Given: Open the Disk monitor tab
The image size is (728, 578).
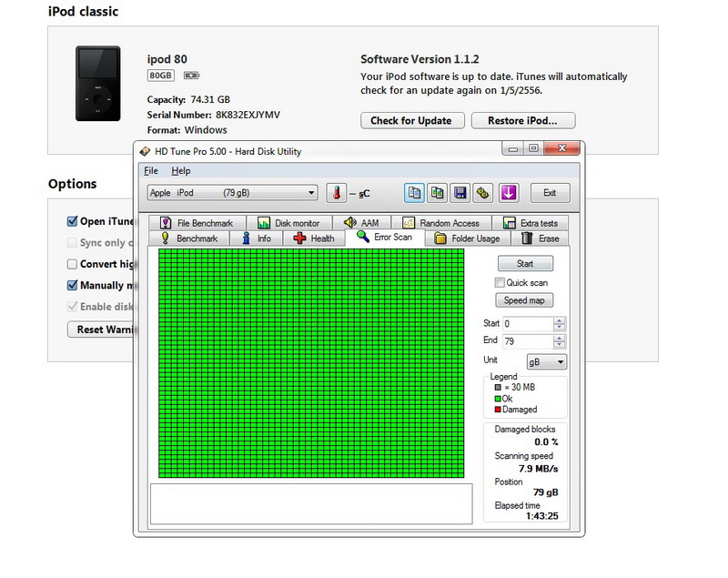Looking at the screenshot, I should pos(289,223).
